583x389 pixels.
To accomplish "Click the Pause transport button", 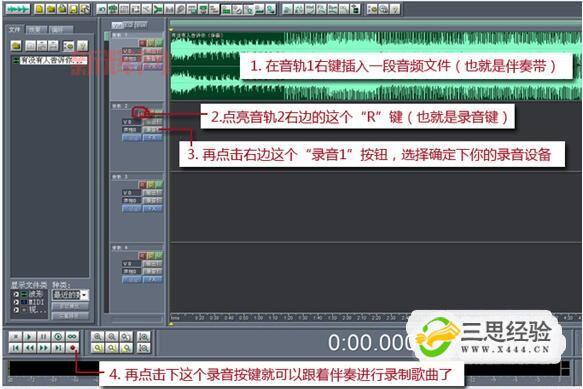I will pos(43,337).
